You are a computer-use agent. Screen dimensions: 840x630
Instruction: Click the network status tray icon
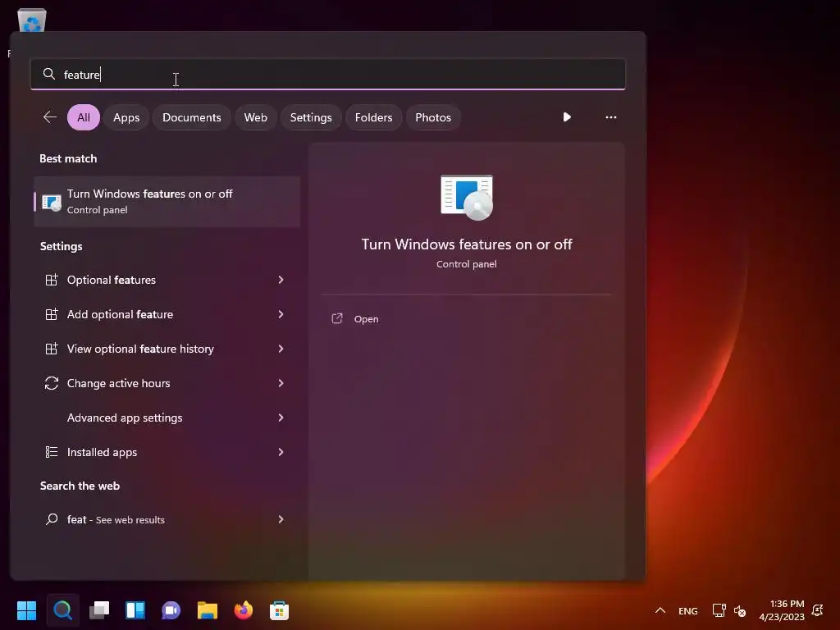[x=719, y=610]
